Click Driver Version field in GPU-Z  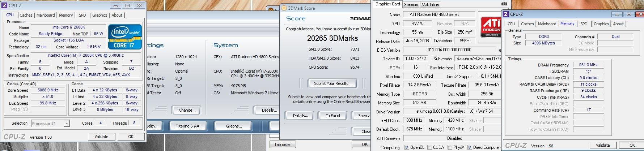click(x=452, y=112)
